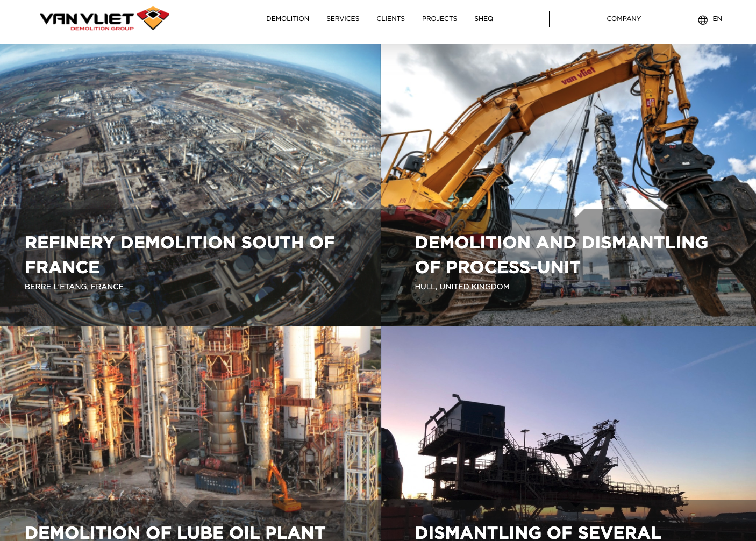The height and width of the screenshot is (541, 756).
Task: Click the globe language icon
Action: (703, 20)
